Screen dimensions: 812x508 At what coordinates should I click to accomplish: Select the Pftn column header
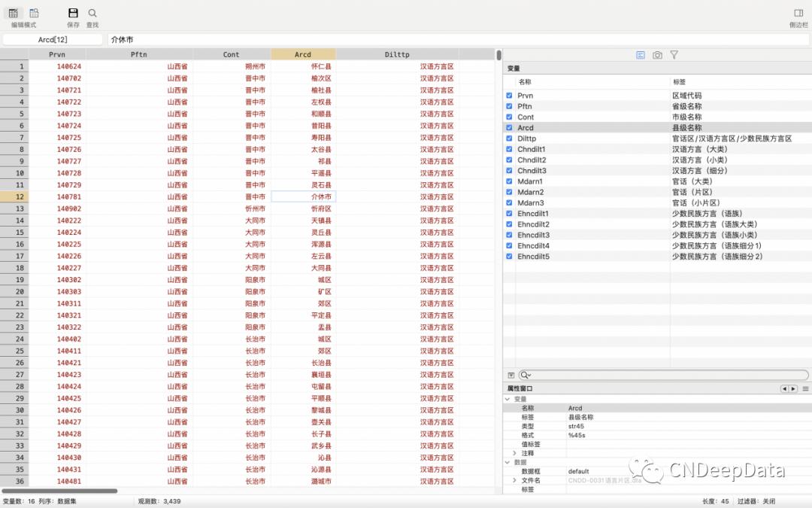(139, 54)
